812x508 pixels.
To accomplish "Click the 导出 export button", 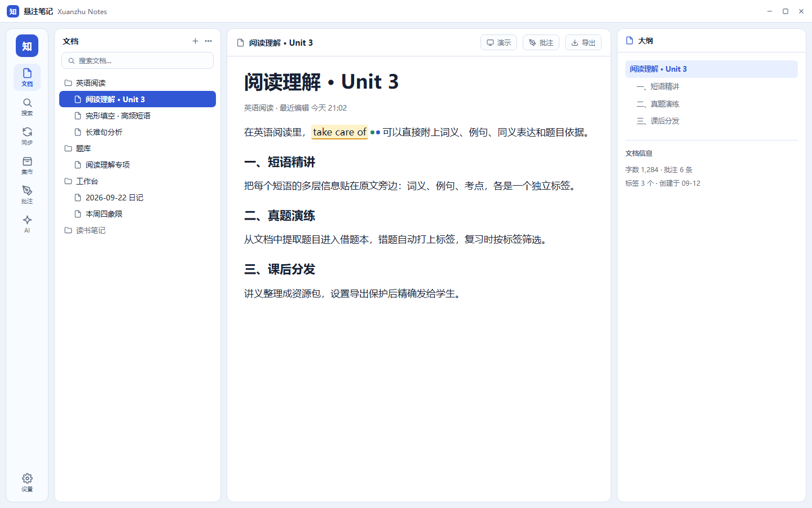I will pyautogui.click(x=583, y=42).
